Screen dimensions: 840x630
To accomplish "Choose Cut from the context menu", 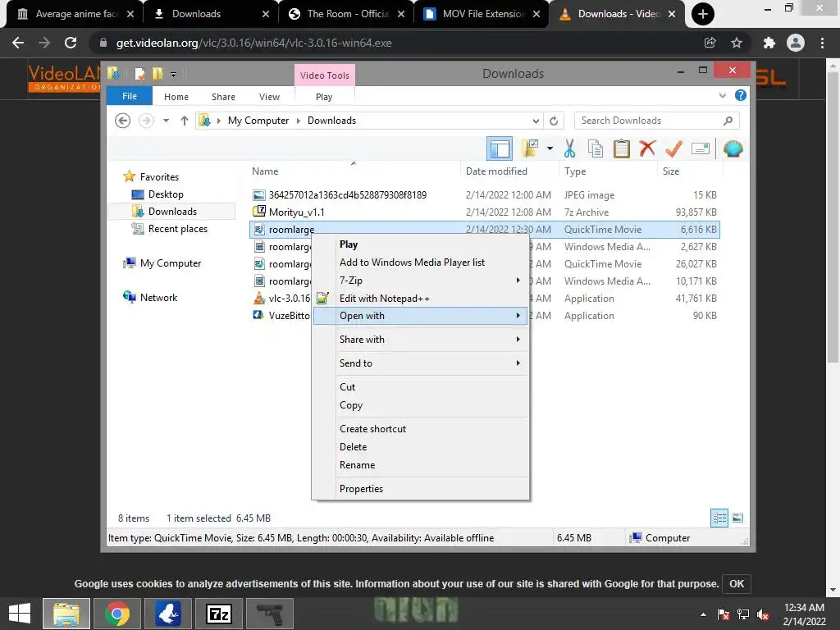I will tap(421, 387).
